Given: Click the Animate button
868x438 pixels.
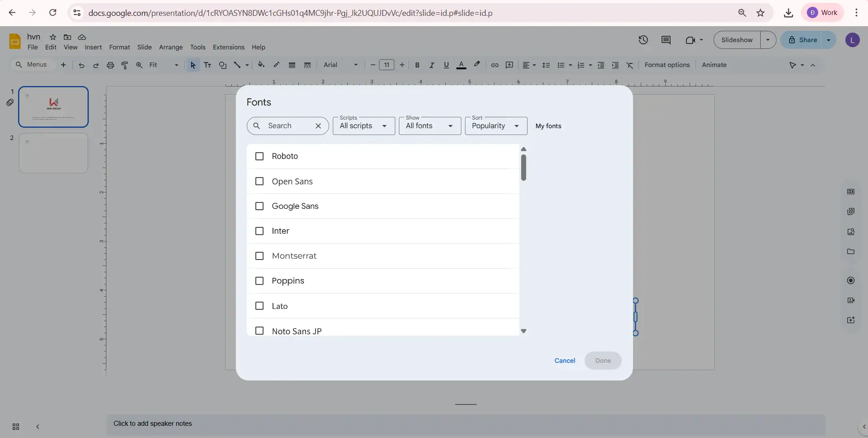Looking at the screenshot, I should point(714,65).
